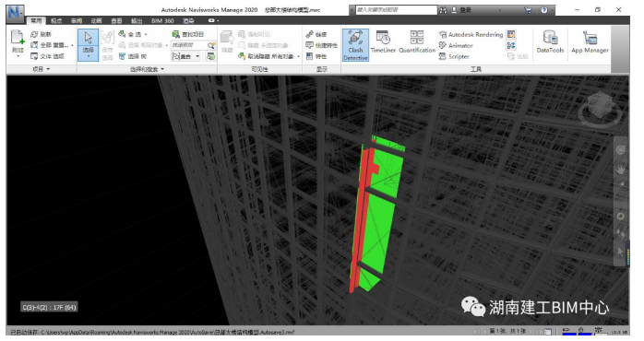Viewport: 644px width, 341px height.
Task: Open the Navisworks application menu button
Action: [15, 13]
